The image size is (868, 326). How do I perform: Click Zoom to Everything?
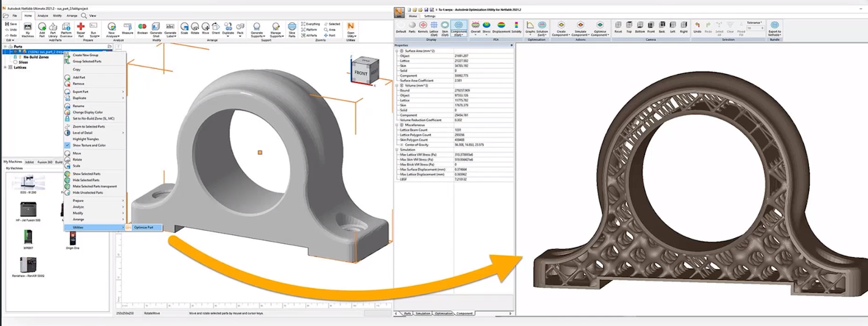pos(311,24)
